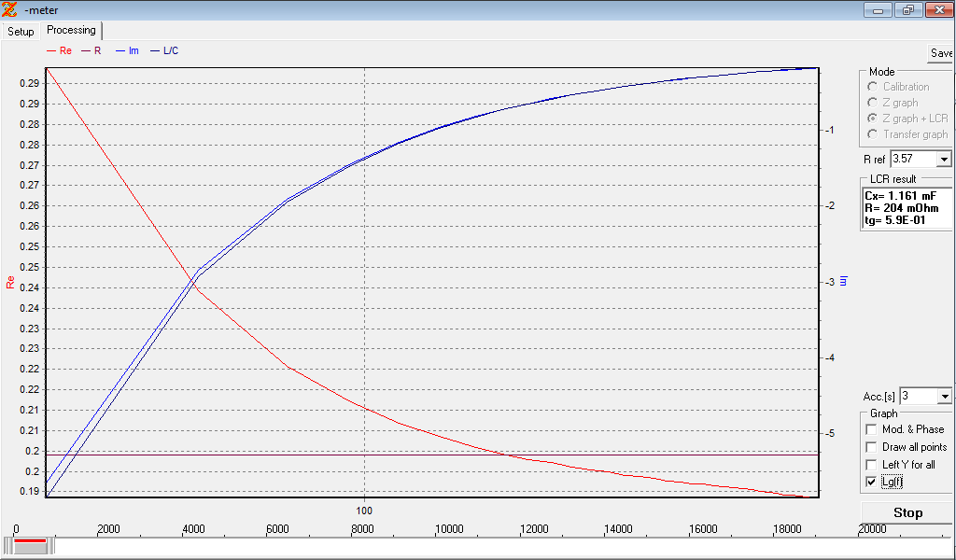Select the Processing tab
This screenshot has height=560, width=956.
click(71, 30)
